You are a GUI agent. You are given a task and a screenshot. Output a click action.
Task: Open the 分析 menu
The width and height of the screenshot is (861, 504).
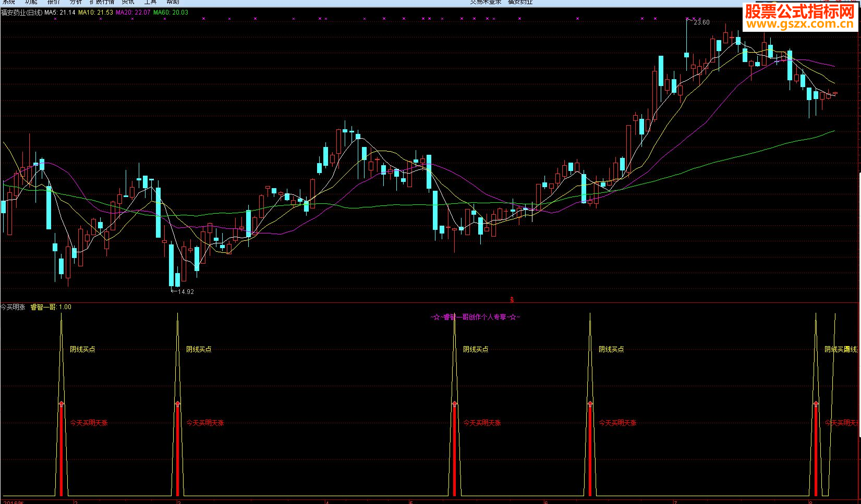coord(76,2)
